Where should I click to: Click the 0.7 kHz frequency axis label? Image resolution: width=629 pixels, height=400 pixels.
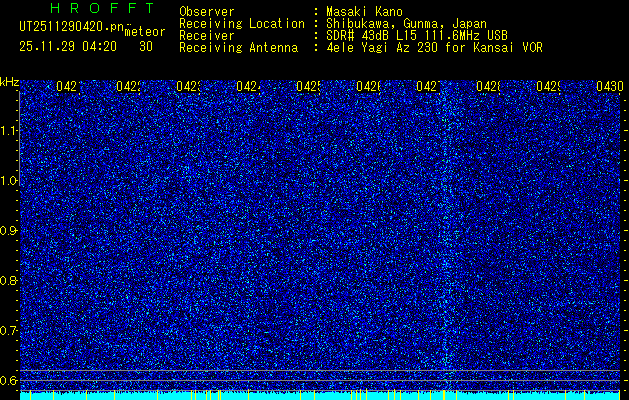click(8, 331)
